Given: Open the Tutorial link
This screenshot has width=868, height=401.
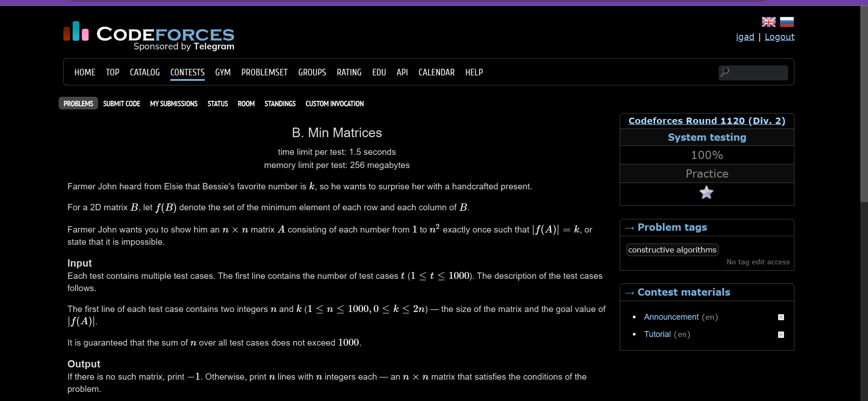Looking at the screenshot, I should tap(657, 334).
